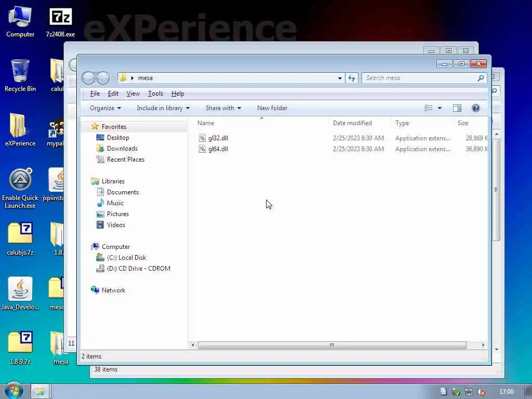Open Windows Start orb
Image resolution: width=532 pixels, height=399 pixels.
(14, 391)
